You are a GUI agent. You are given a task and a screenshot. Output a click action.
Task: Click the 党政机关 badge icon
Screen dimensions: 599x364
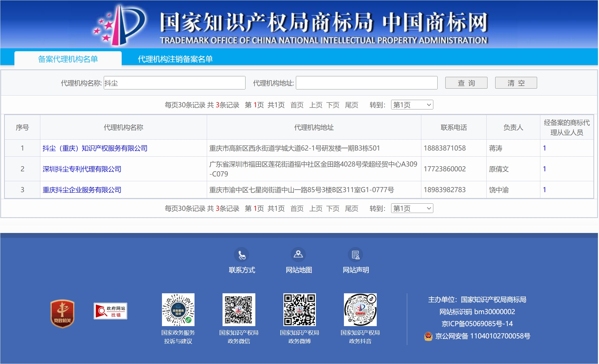62,314
